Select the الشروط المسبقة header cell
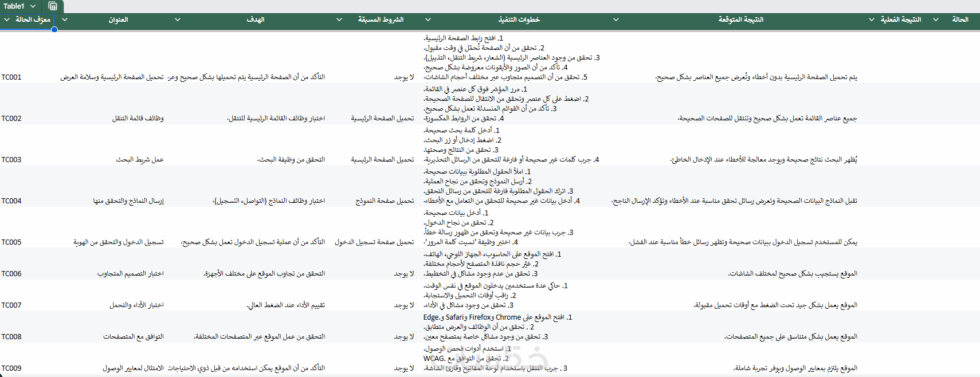 click(374, 19)
